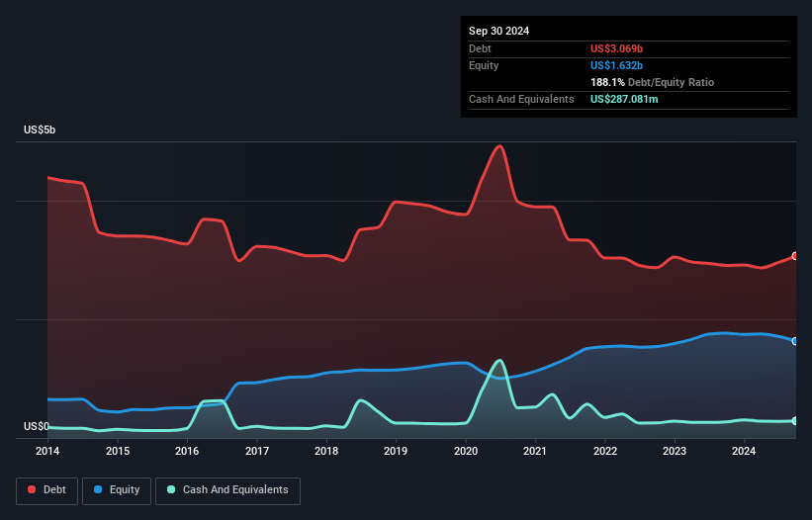Click the teal Cash endpoint marker
This screenshot has height=520, width=812.
click(795, 421)
